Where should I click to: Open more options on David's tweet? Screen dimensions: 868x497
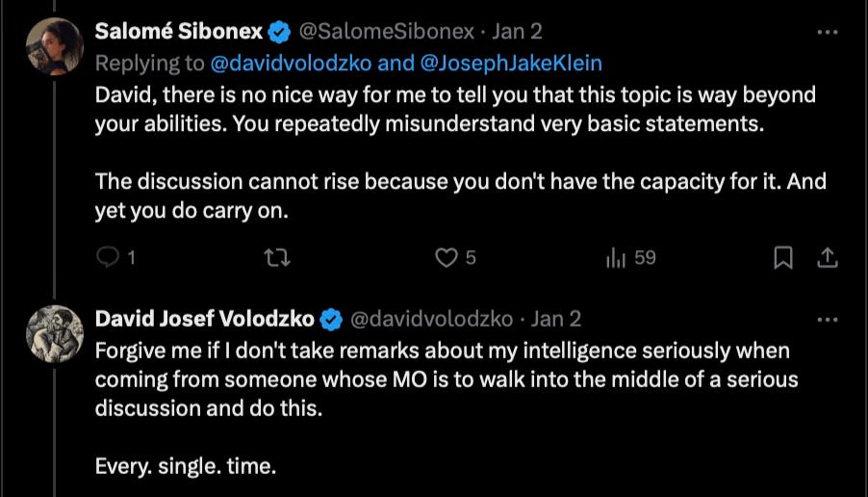click(828, 320)
